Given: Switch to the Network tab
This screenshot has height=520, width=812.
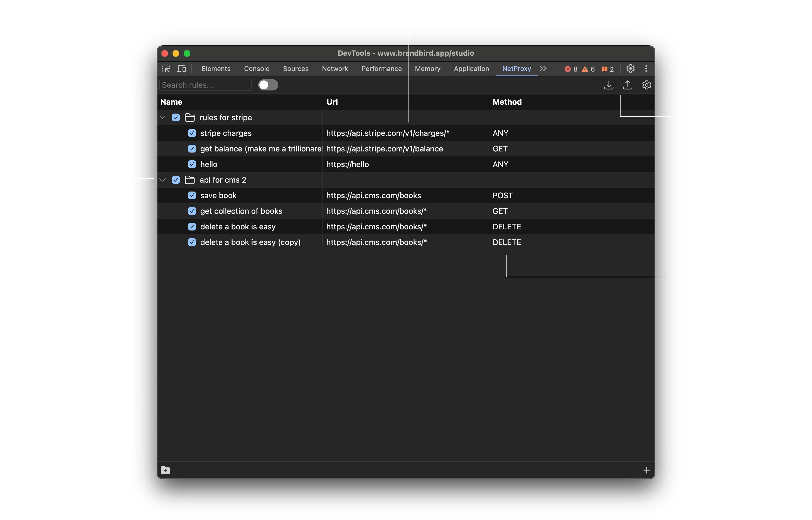Looking at the screenshot, I should (x=335, y=68).
